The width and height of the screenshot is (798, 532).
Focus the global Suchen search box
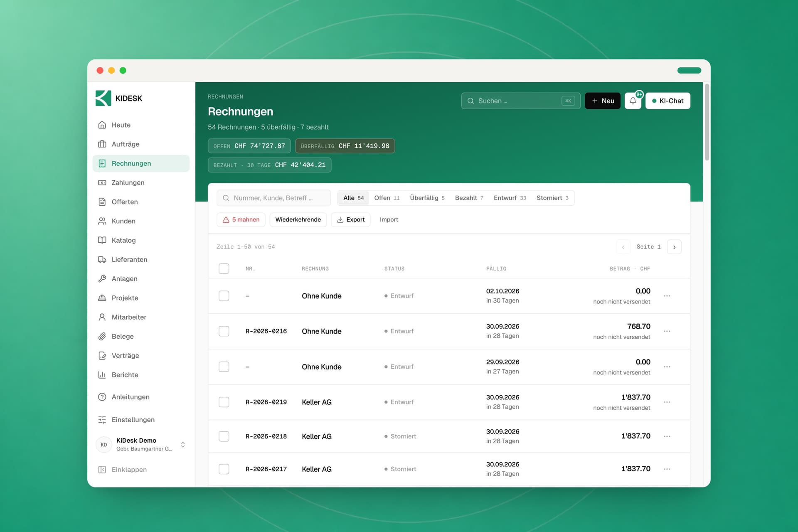[520, 101]
